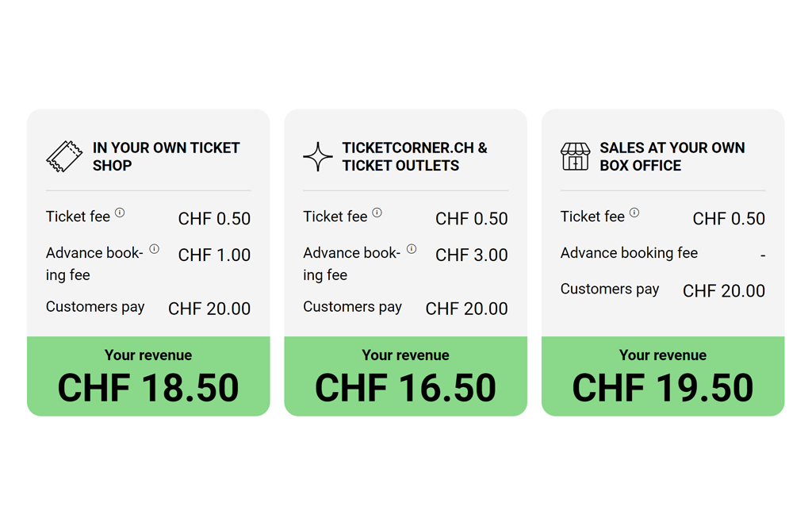Click the store icon beside box office heading
Viewport: 812px width, 522px height.
pyautogui.click(x=575, y=156)
